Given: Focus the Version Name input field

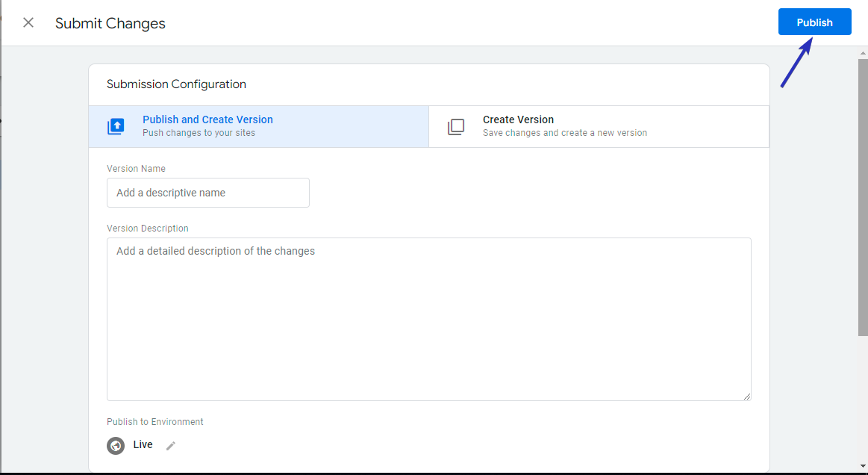Looking at the screenshot, I should click(x=208, y=193).
